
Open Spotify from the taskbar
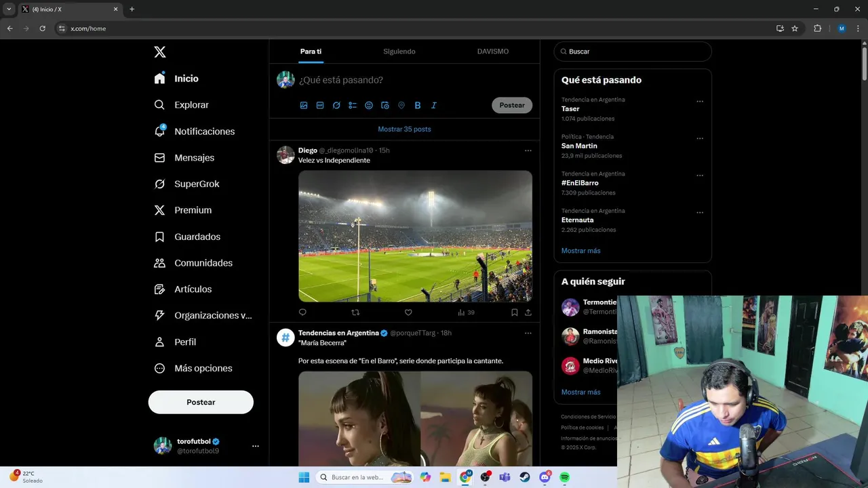tap(564, 477)
